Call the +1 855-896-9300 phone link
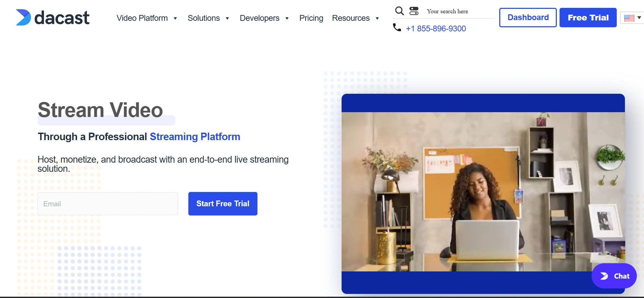Image resolution: width=644 pixels, height=298 pixels. pos(436,29)
